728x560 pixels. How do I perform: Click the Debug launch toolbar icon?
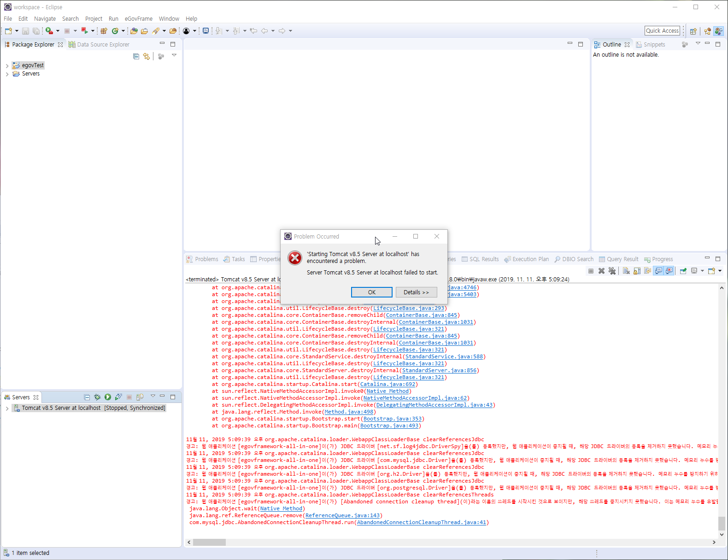point(49,31)
